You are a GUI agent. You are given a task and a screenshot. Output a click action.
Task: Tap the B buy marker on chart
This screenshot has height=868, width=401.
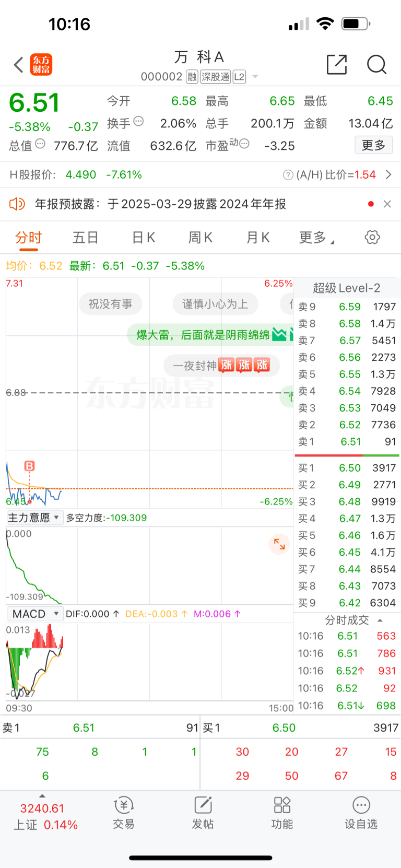click(30, 466)
